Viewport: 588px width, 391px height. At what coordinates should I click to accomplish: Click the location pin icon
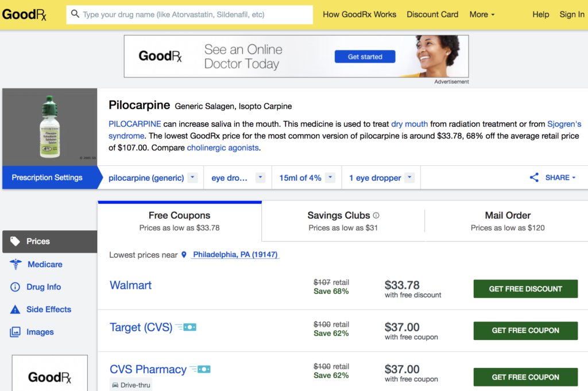pyautogui.click(x=184, y=254)
